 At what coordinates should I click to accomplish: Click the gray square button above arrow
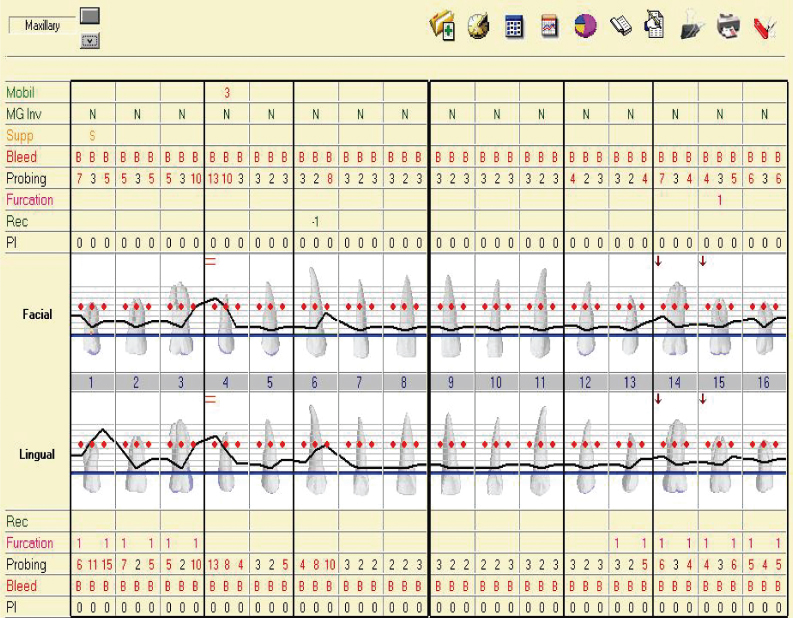90,16
